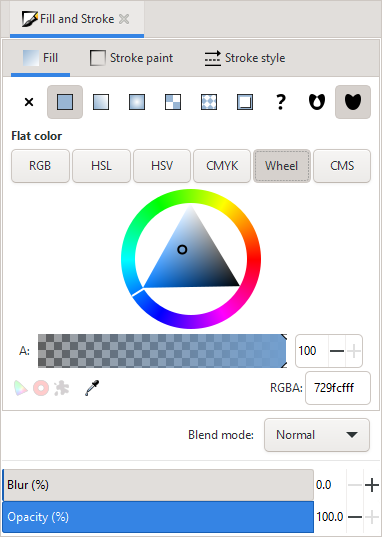Click the Fill and Stroke dialog title tab

(77, 19)
